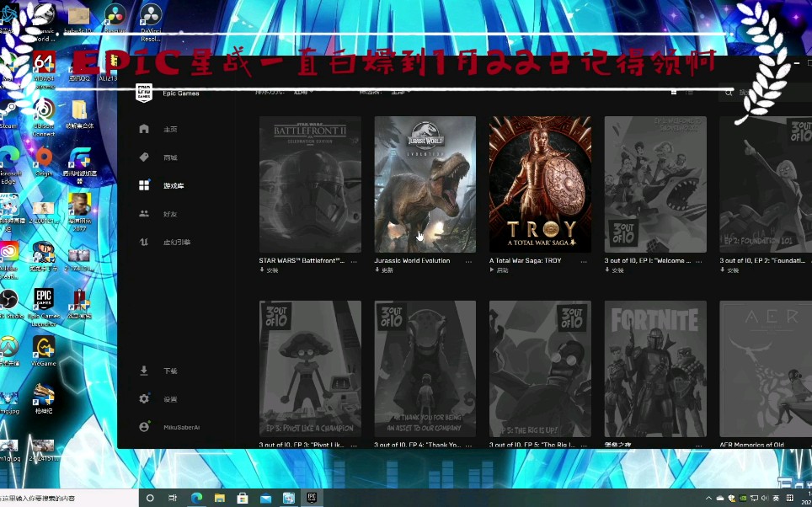Viewport: 812px width, 507px height.
Task: Click the Unreal Engine logo icon
Action: (x=145, y=242)
